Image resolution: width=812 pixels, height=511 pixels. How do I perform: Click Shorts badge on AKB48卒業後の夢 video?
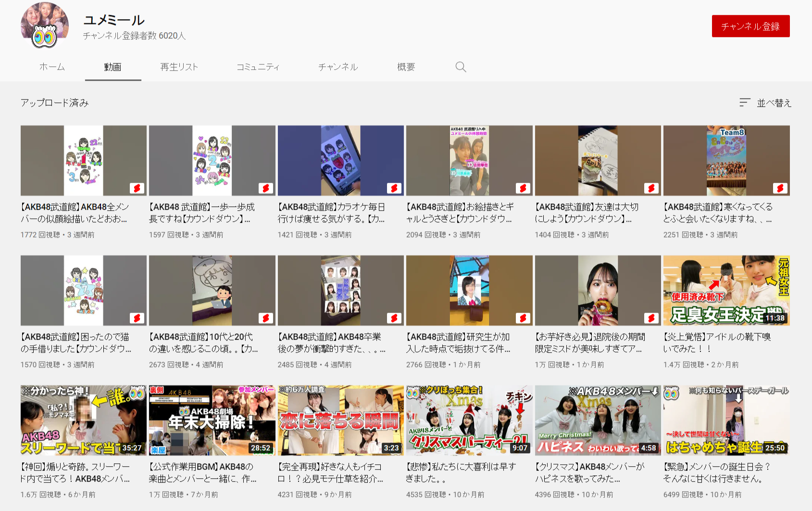394,318
